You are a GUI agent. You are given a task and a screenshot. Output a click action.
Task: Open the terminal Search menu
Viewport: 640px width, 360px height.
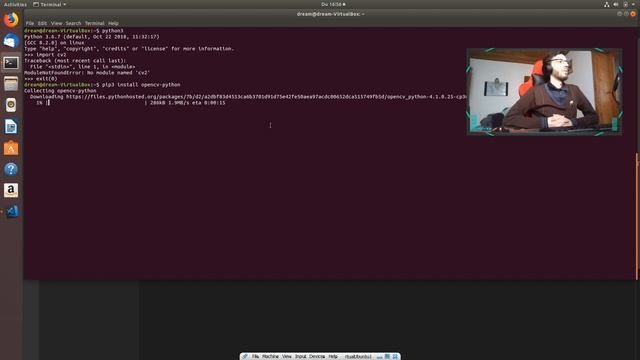[73, 23]
